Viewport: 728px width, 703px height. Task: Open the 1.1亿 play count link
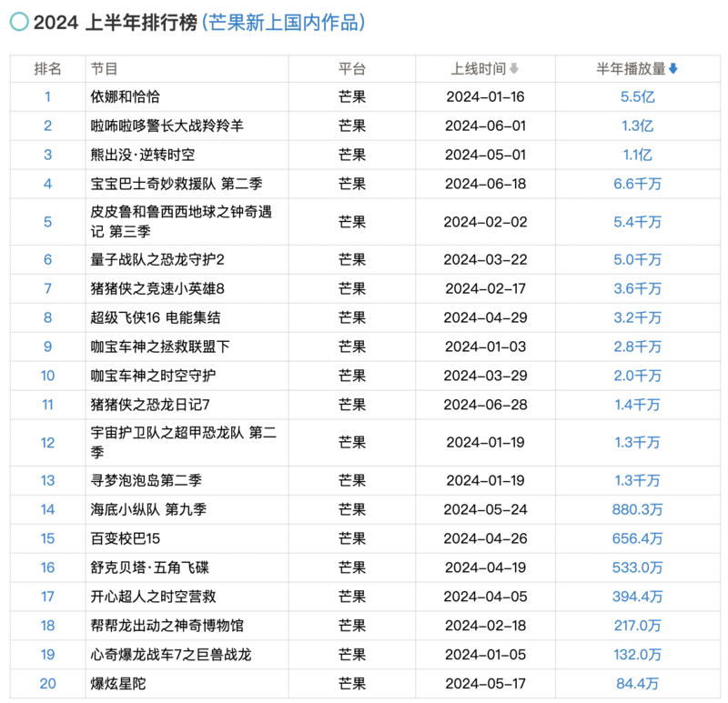click(638, 155)
